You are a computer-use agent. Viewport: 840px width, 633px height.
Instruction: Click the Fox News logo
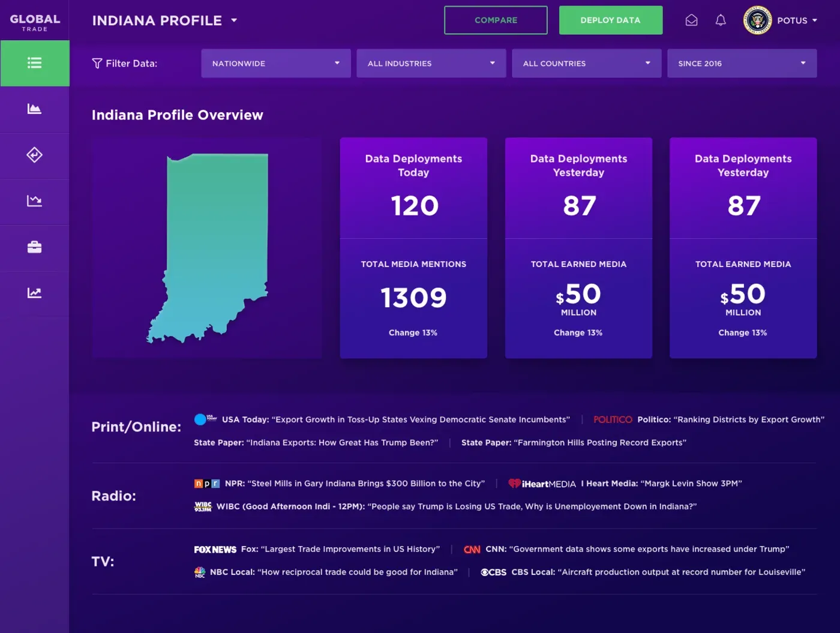coord(215,550)
